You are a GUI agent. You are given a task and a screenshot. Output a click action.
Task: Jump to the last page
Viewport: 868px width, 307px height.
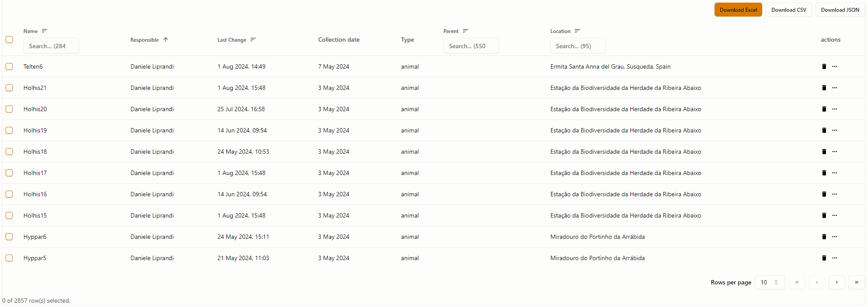[856, 282]
